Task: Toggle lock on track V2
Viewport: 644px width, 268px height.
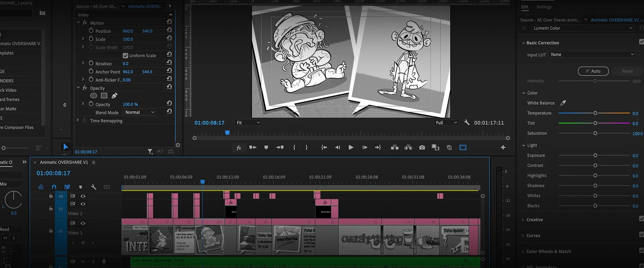Action: 51,208
